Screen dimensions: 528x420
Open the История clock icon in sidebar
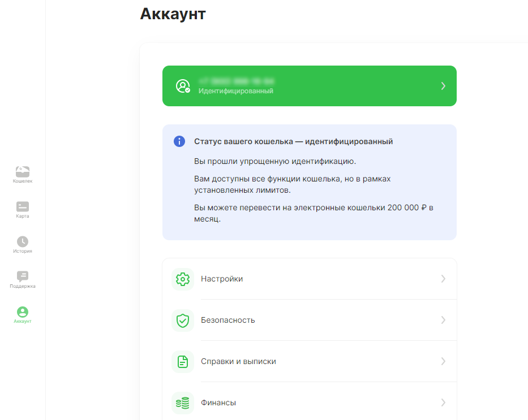click(x=23, y=241)
